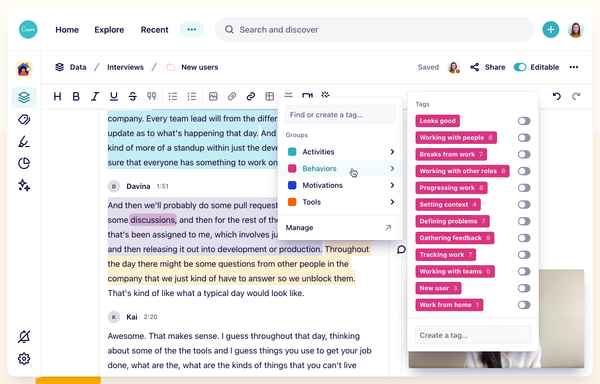Click the pink Behaviors color swatch
The width and height of the screenshot is (600, 384).
pos(292,169)
